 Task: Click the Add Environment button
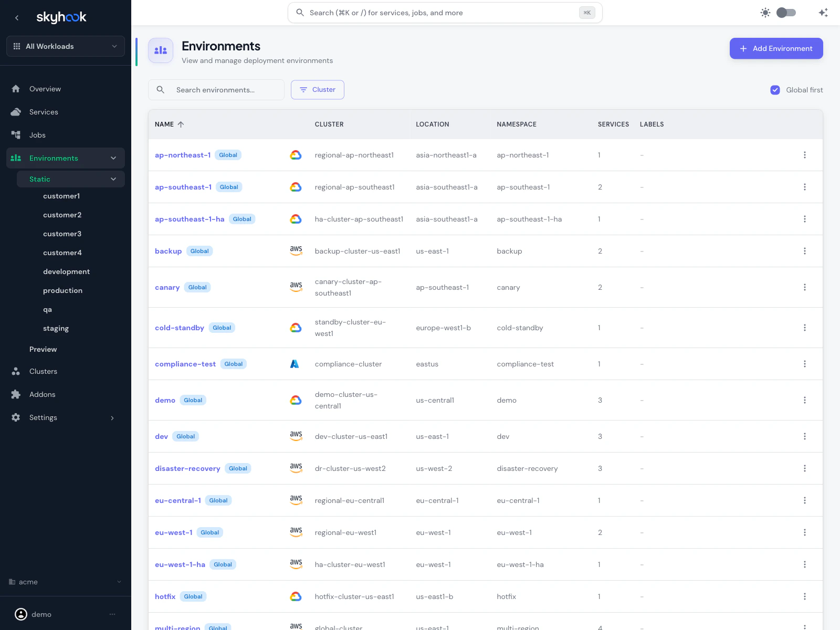(776, 48)
